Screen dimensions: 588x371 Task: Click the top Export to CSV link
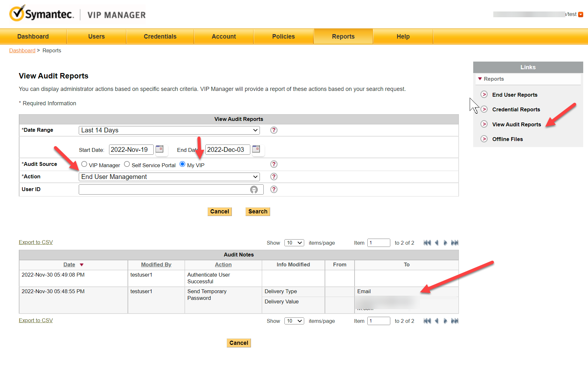point(36,242)
